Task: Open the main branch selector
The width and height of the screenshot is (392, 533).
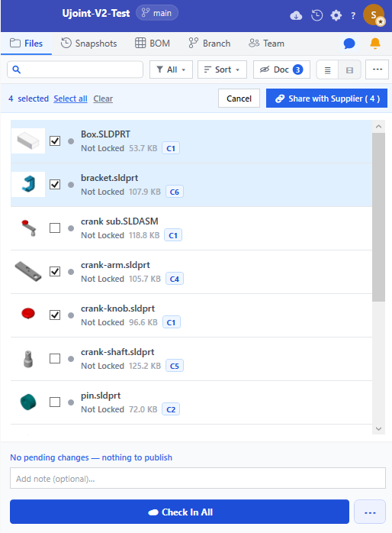Action: coord(157,13)
